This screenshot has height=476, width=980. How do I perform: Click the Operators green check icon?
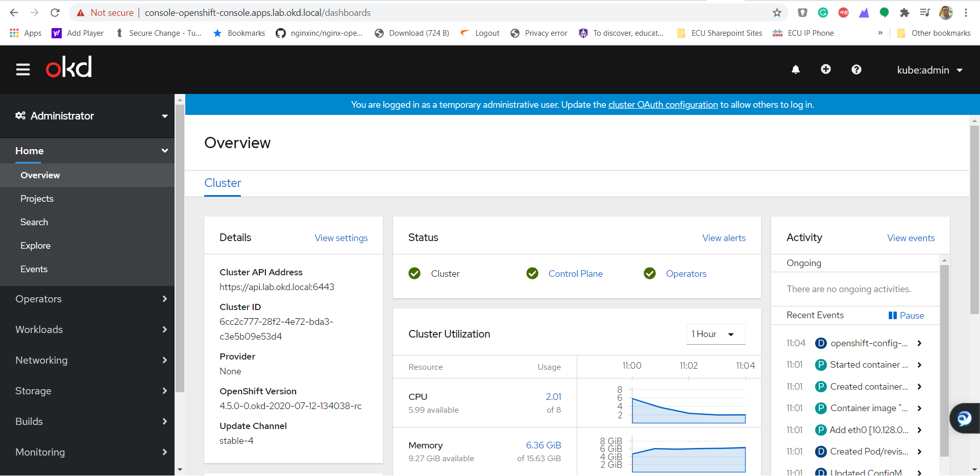click(x=650, y=273)
